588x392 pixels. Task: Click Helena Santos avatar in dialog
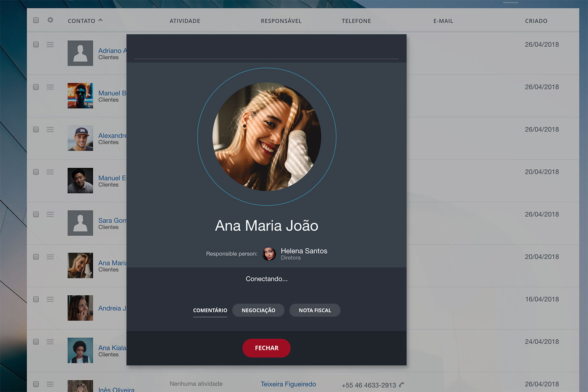pos(269,254)
